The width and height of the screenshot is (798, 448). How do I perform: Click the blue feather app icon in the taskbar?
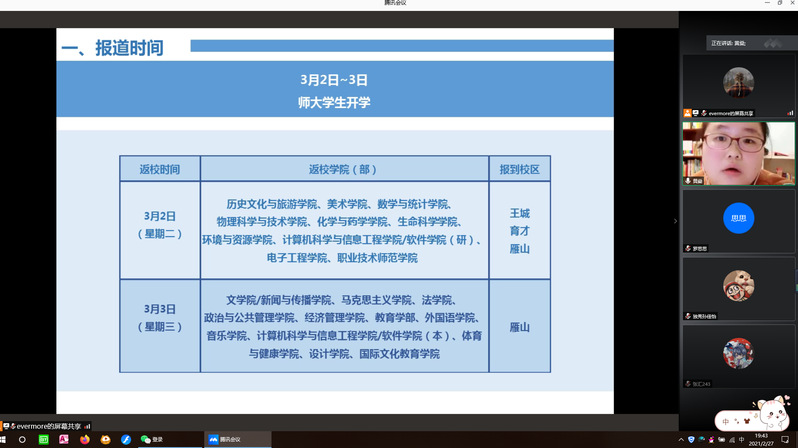tap(126, 439)
